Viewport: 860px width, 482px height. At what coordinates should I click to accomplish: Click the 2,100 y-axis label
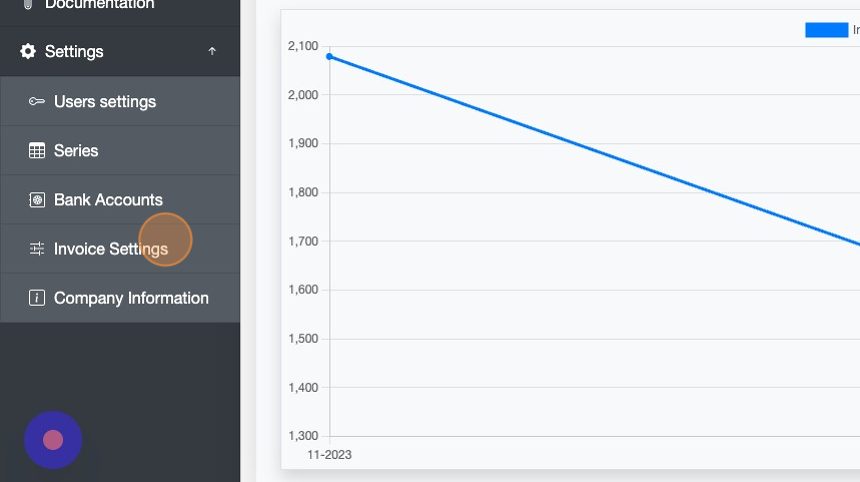click(302, 46)
